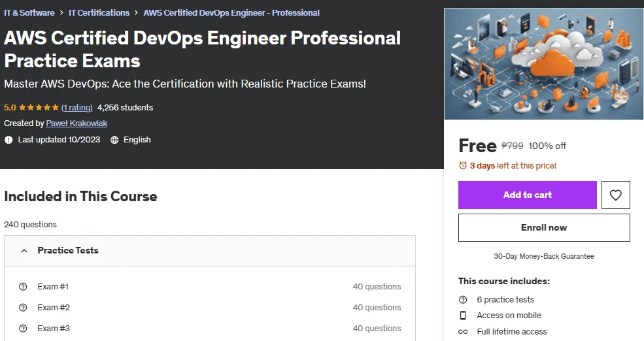The image size is (644, 341).
Task: Click the 6 practice tests icon
Action: pos(463,300)
